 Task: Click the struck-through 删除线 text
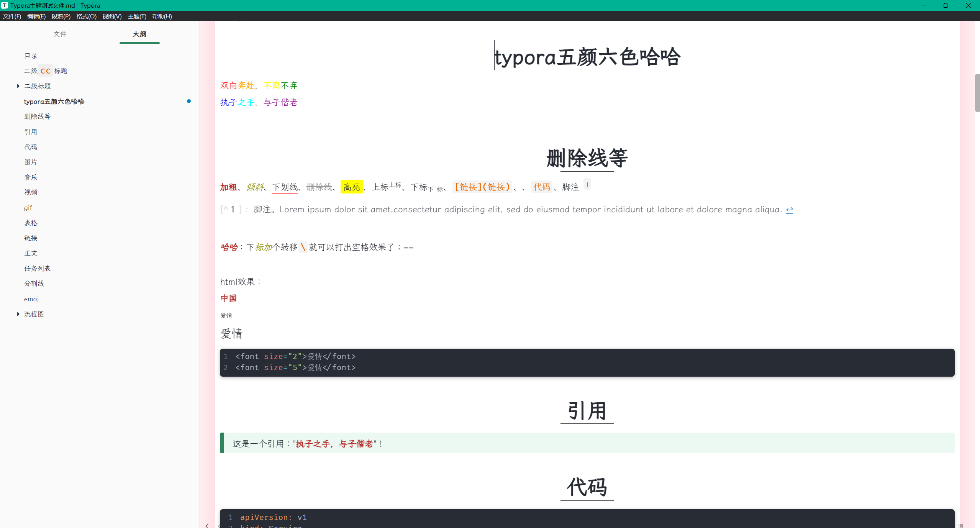(x=319, y=187)
